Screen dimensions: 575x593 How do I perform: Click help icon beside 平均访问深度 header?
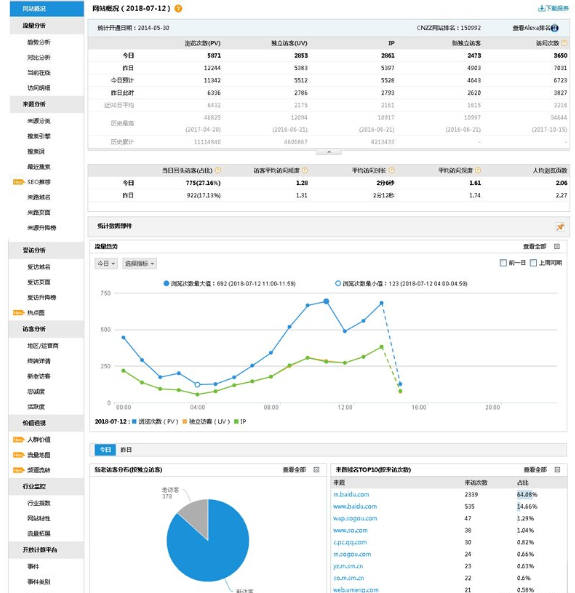(478, 171)
